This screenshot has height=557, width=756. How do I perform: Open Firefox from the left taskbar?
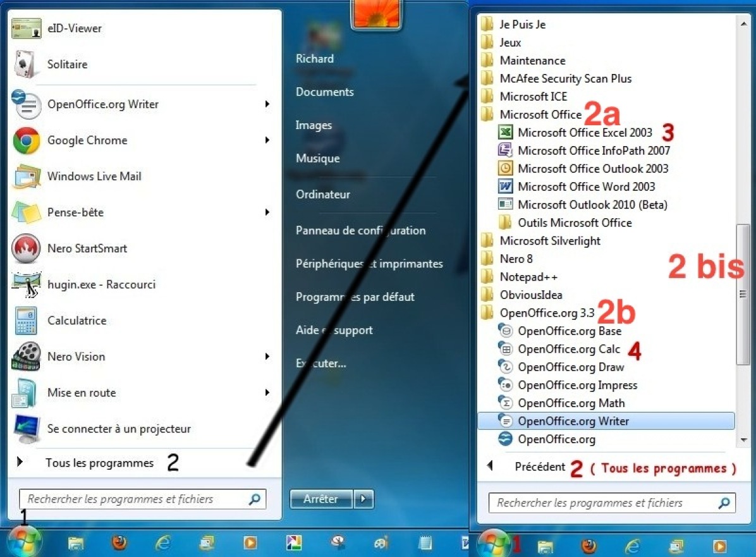pos(119,544)
